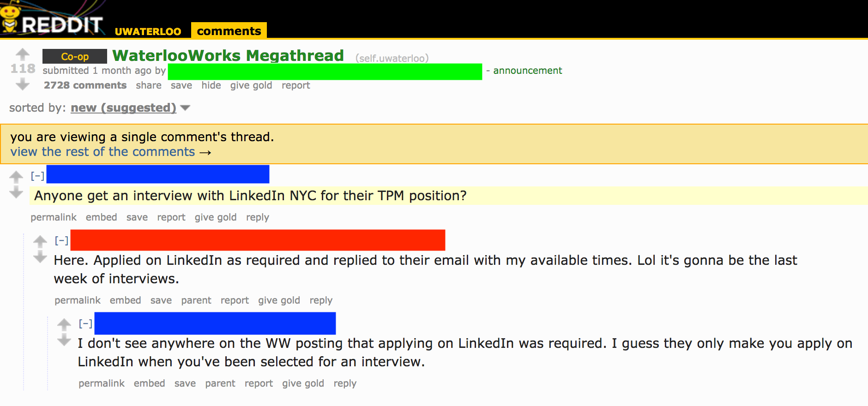Open the UWATERLOO subreddit link
This screenshot has height=406, width=868.
148,31
